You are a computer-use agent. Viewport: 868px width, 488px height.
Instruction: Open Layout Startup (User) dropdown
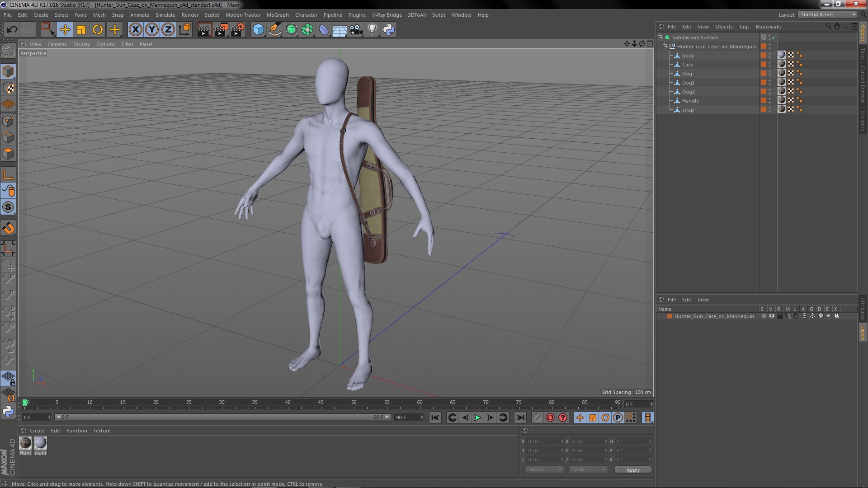click(x=828, y=14)
